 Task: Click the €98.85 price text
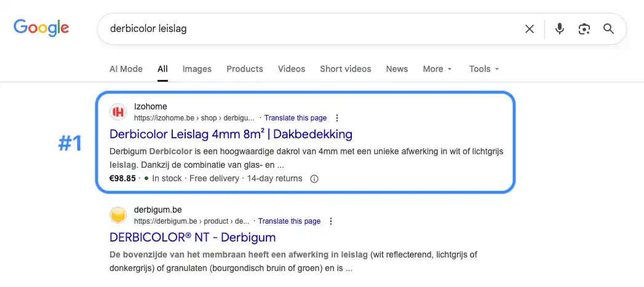[122, 179]
